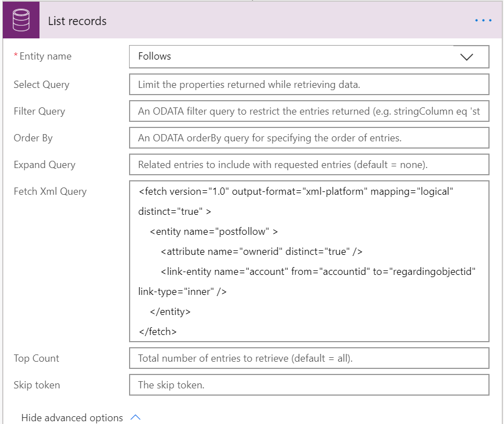Click the Hide advanced options link
The image size is (504, 424).
[72, 417]
